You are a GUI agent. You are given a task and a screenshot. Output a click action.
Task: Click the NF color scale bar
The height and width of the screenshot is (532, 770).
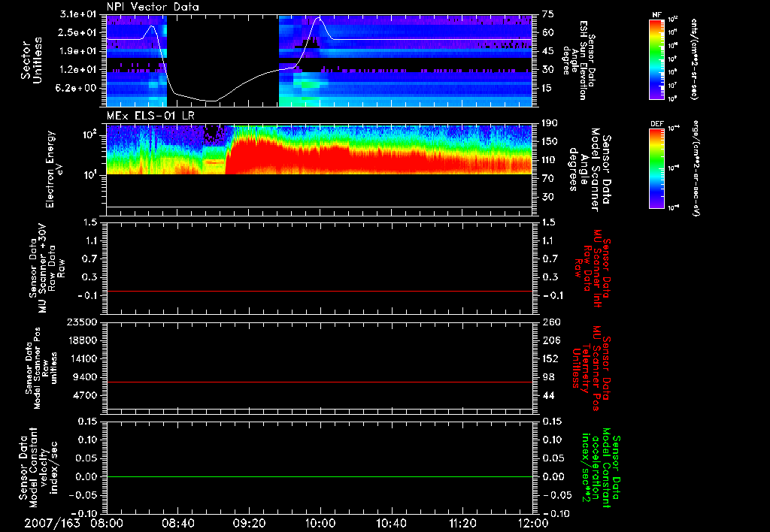click(657, 59)
